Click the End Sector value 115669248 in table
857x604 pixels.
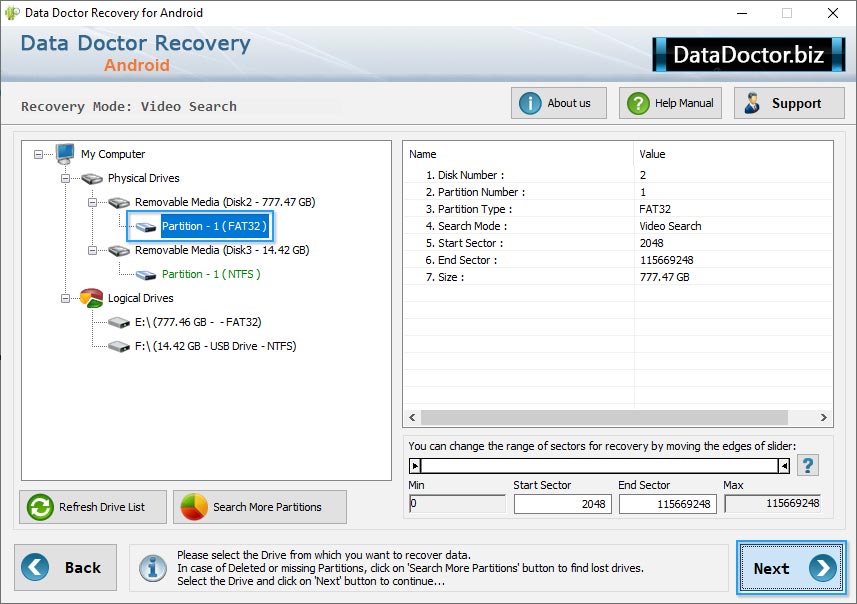tap(666, 260)
